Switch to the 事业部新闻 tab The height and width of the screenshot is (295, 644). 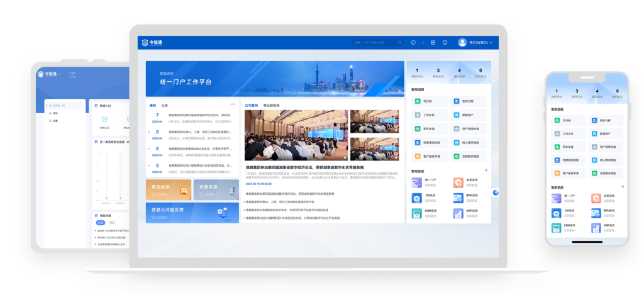(271, 105)
